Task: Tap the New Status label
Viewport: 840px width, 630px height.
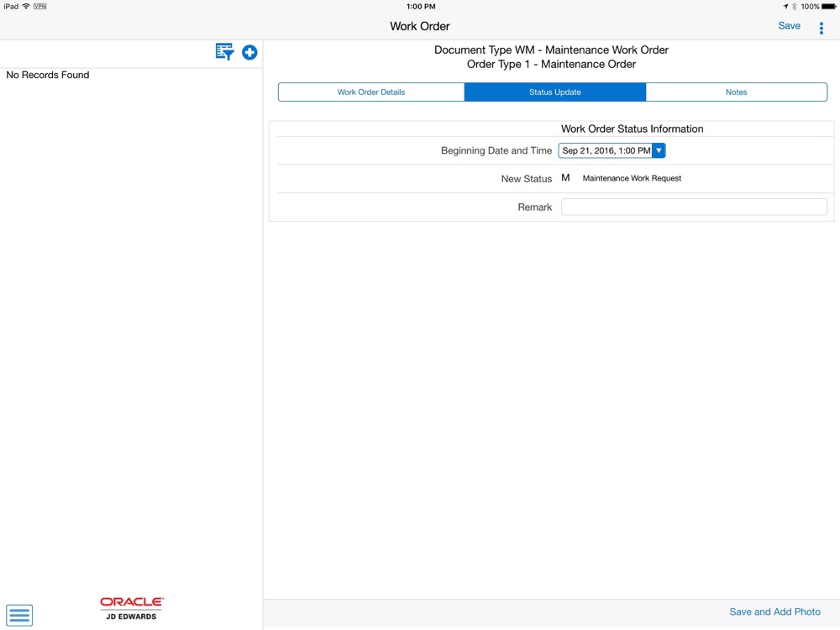Action: (x=526, y=179)
